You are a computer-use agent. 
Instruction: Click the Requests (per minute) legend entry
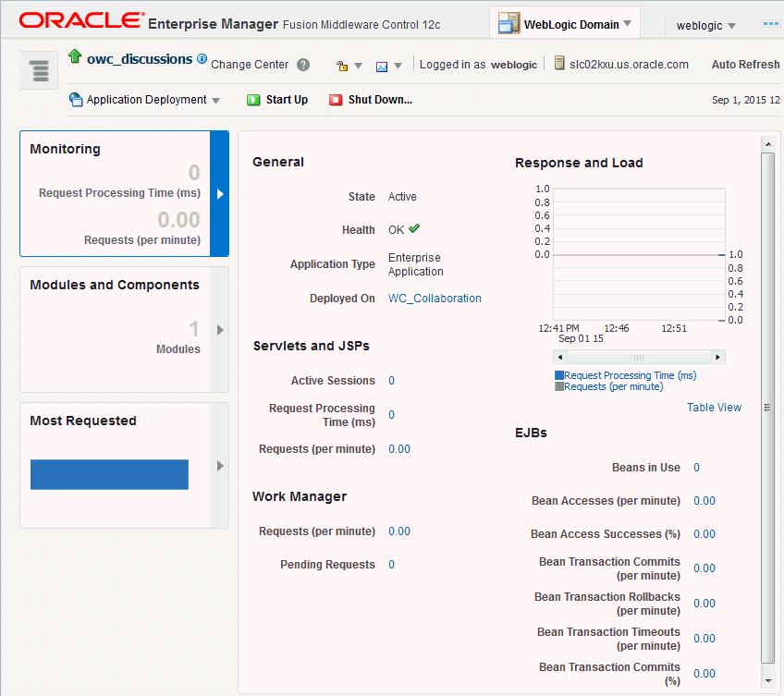pos(613,386)
